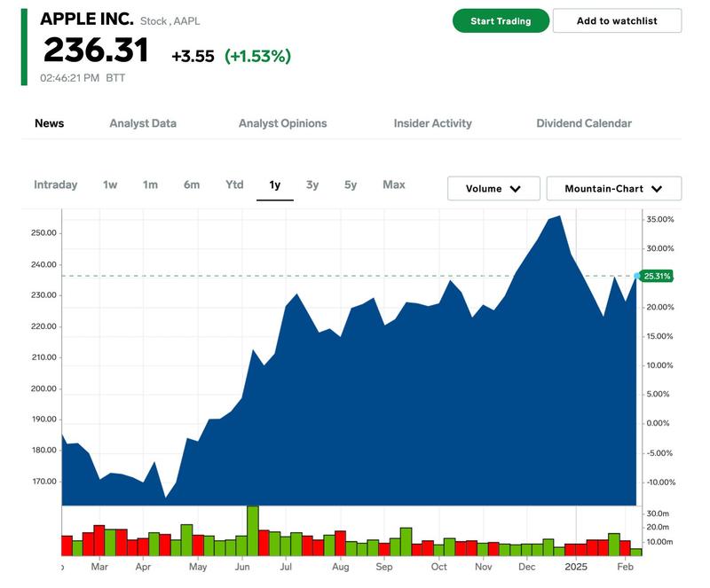This screenshot has height=588, width=710.
Task: Click the 35.00% axis label
Action: tap(659, 219)
